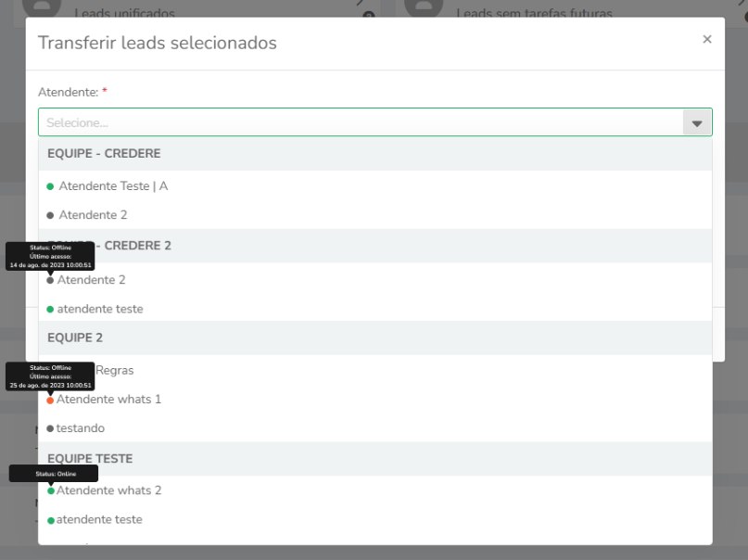Select the option ending in Regras under EQUIPE 2
Screen dimensions: 748x560
coord(375,370)
